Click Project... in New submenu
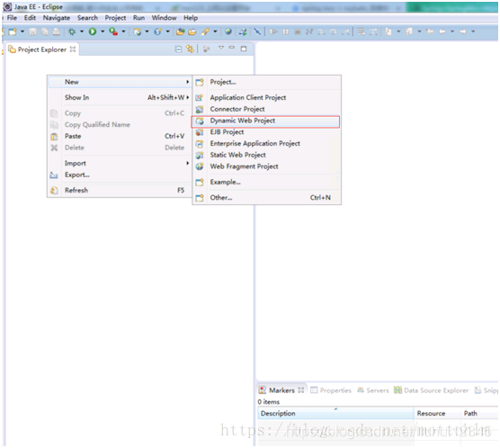500x448 pixels. pyautogui.click(x=266, y=82)
